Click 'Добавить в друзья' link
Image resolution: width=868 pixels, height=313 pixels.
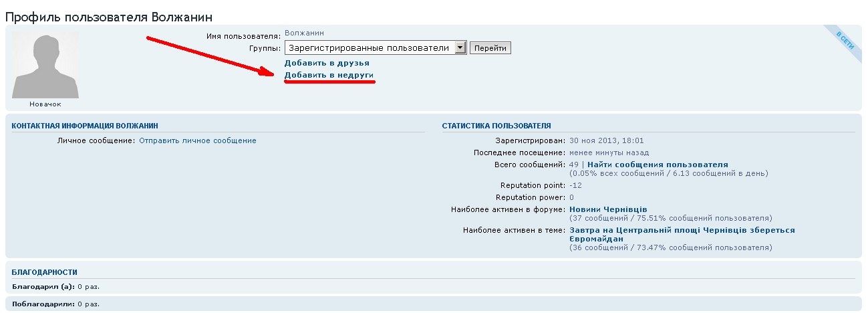point(327,63)
